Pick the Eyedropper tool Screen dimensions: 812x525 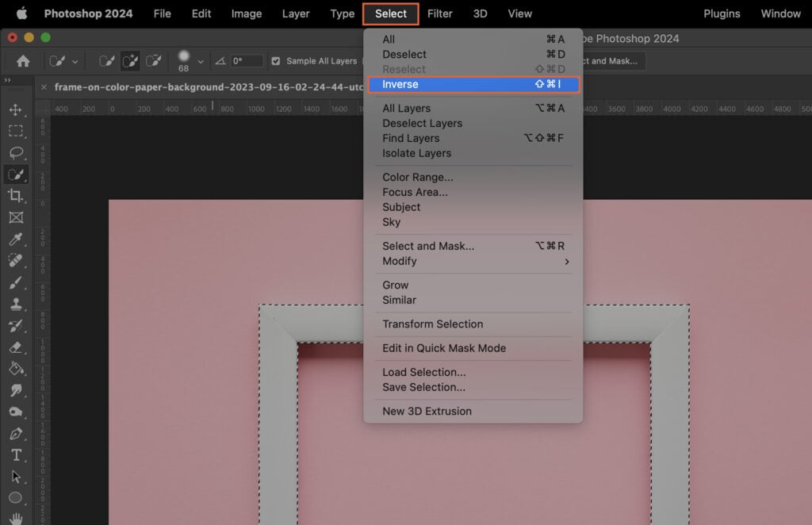tap(17, 240)
